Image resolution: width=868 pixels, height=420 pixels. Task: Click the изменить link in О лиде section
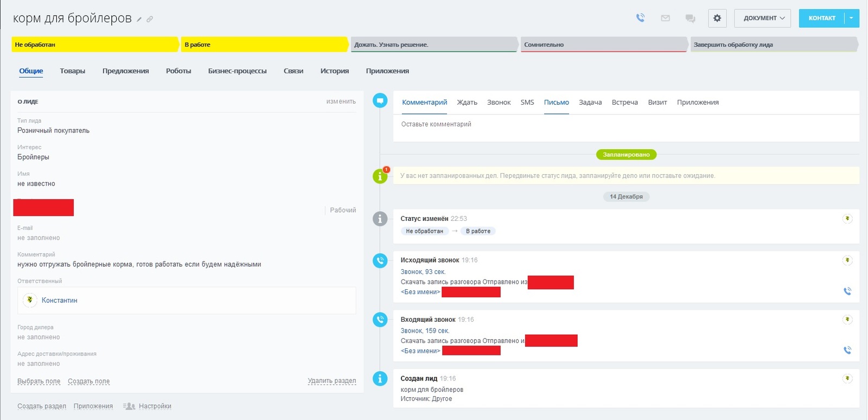coord(341,101)
